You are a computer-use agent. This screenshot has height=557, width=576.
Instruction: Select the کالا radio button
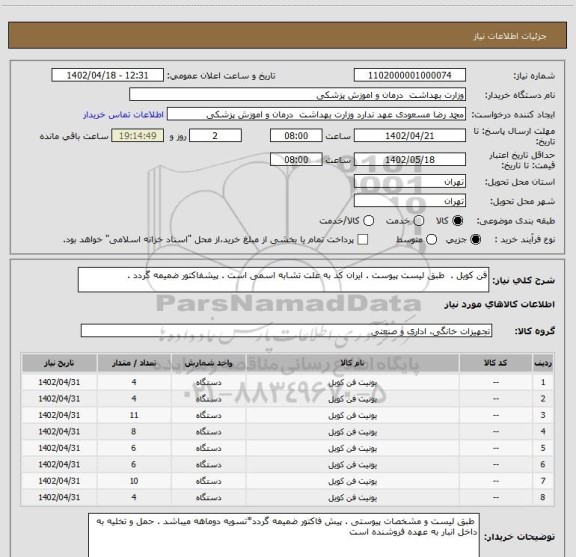click(458, 221)
